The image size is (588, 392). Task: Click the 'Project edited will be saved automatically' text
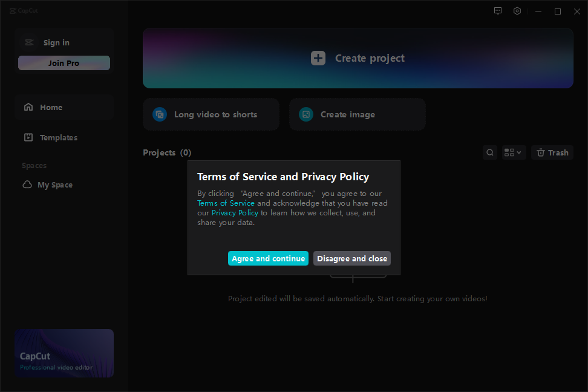point(358,299)
